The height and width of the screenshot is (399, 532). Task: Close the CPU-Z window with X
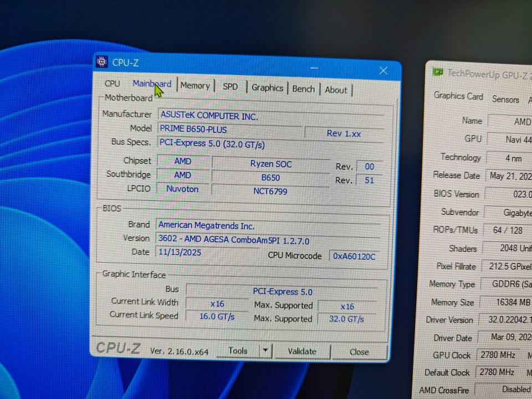(x=383, y=70)
